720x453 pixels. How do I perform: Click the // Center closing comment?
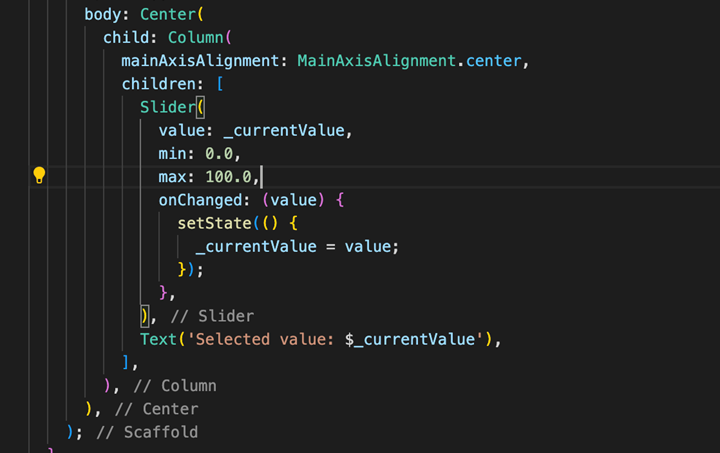click(x=157, y=409)
